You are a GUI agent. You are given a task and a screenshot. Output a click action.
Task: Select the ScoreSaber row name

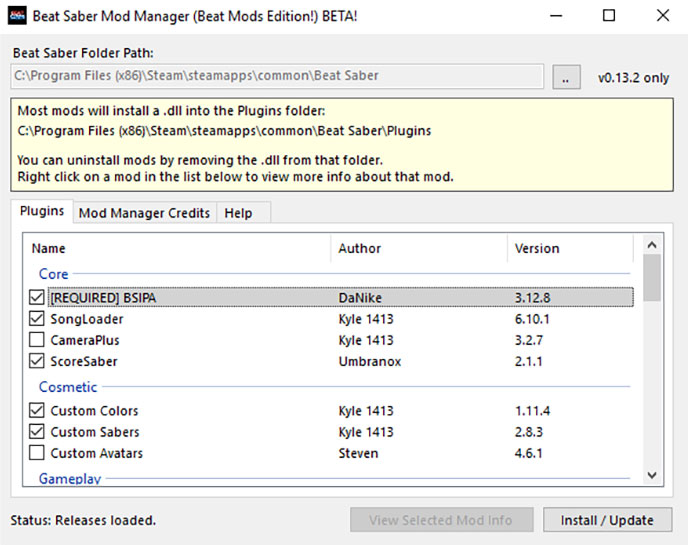[x=84, y=361]
